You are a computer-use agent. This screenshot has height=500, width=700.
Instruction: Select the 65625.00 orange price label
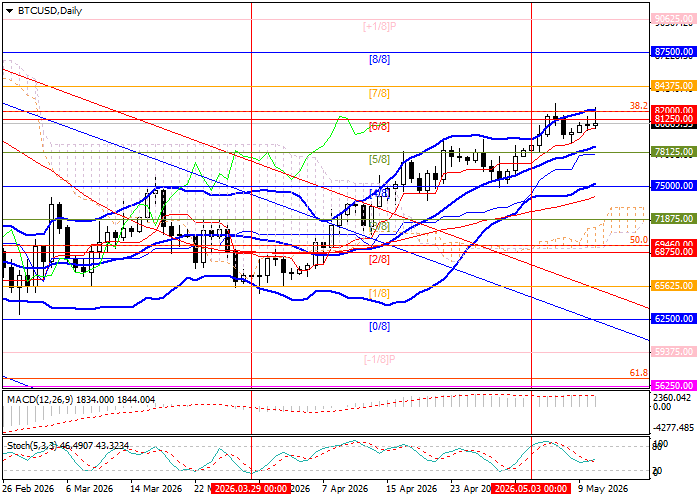(674, 286)
